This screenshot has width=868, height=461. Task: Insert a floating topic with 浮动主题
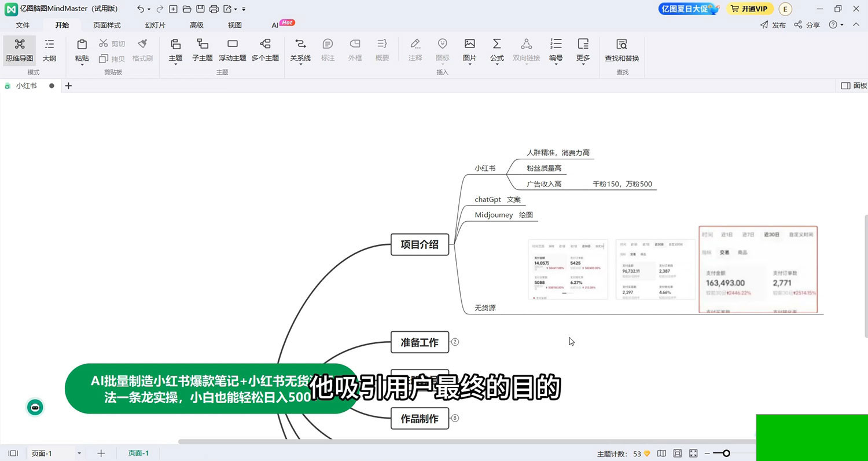(x=232, y=45)
